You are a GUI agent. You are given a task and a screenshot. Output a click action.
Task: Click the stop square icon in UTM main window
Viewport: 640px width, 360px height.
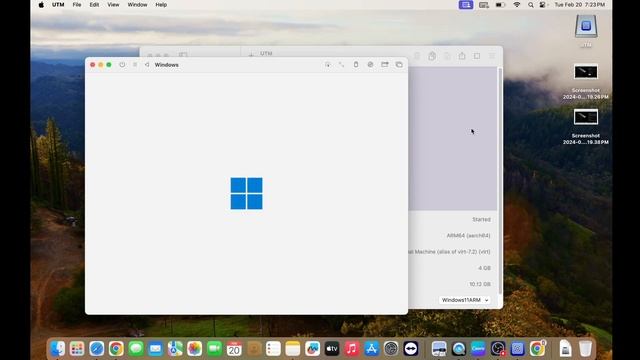477,56
